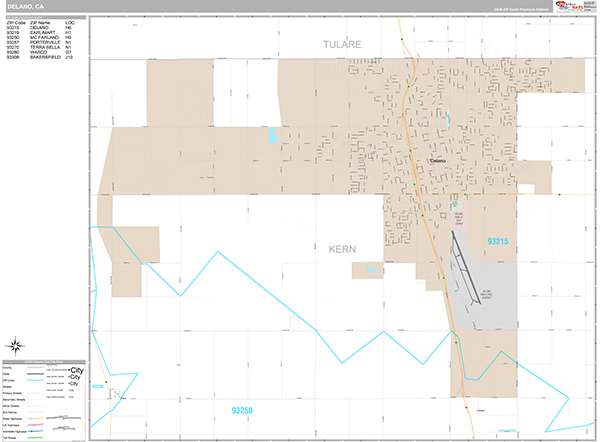Select the 93215 DELANO row in ZIP index
The image size is (600, 442).
click(x=39, y=28)
